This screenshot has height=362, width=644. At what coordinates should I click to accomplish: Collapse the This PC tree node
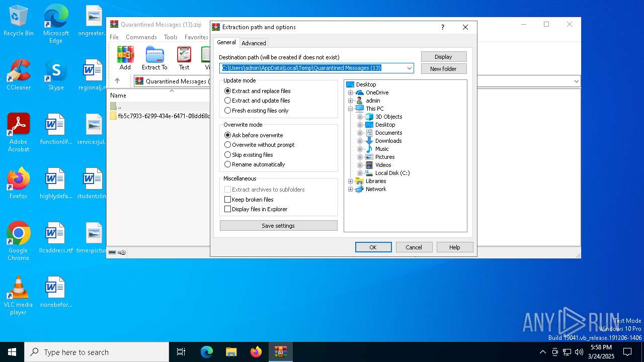point(351,109)
